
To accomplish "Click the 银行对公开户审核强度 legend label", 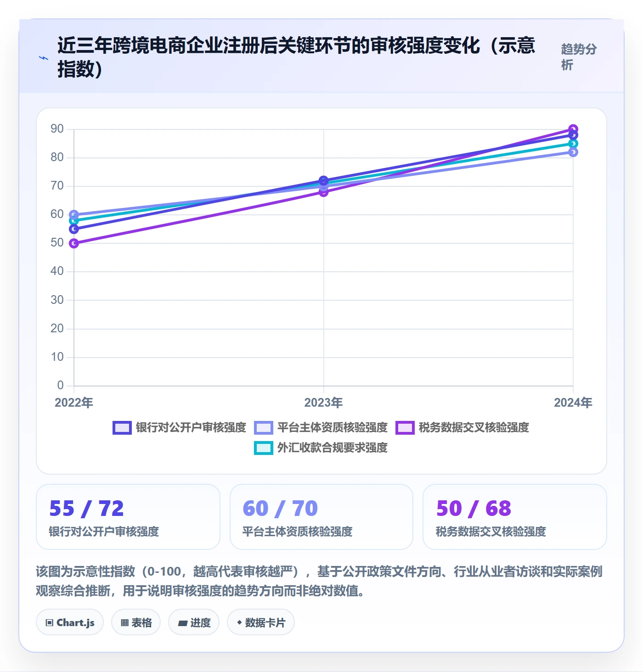I will tap(191, 428).
